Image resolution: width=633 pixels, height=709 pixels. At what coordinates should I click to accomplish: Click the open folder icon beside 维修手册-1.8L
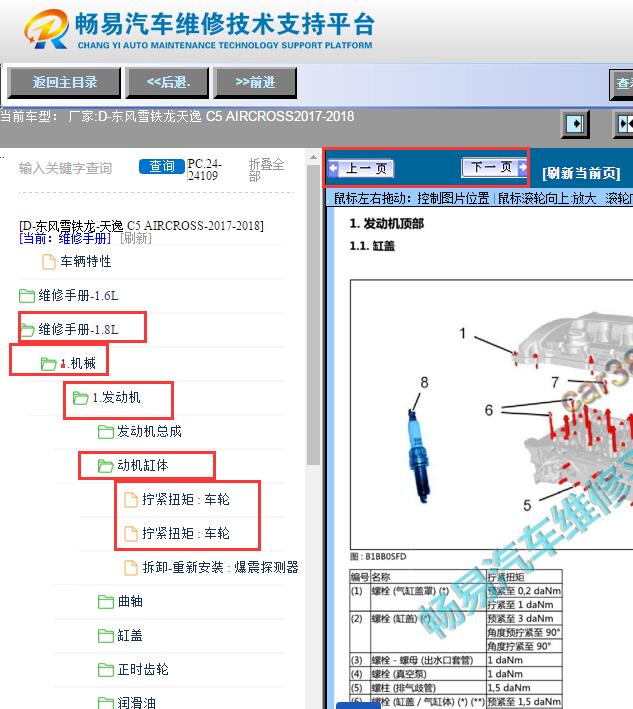tap(27, 330)
